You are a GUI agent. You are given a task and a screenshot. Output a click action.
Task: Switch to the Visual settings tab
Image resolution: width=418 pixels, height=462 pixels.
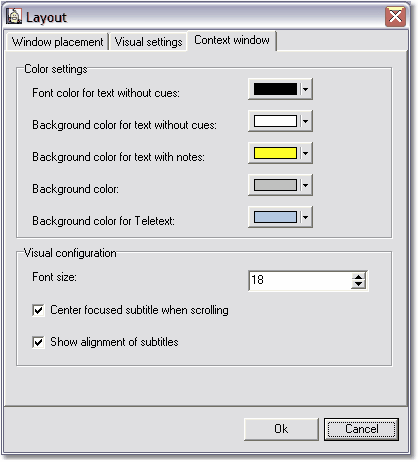pos(148,42)
